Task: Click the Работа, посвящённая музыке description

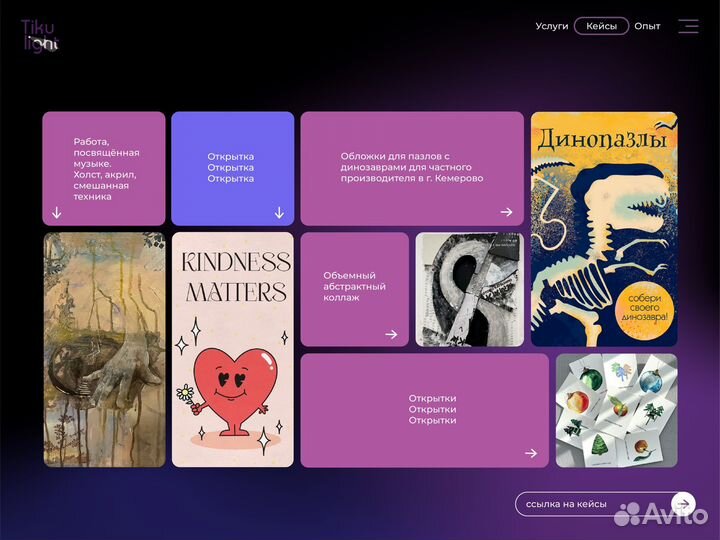Action: [x=106, y=169]
